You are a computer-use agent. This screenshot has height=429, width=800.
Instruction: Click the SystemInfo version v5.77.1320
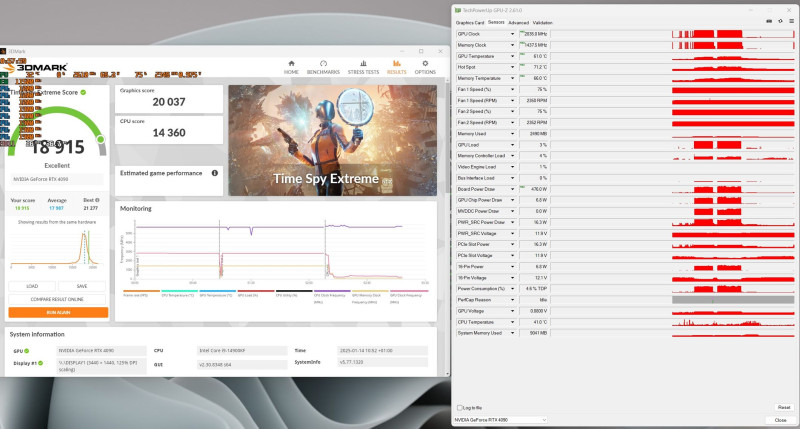pyautogui.click(x=383, y=362)
